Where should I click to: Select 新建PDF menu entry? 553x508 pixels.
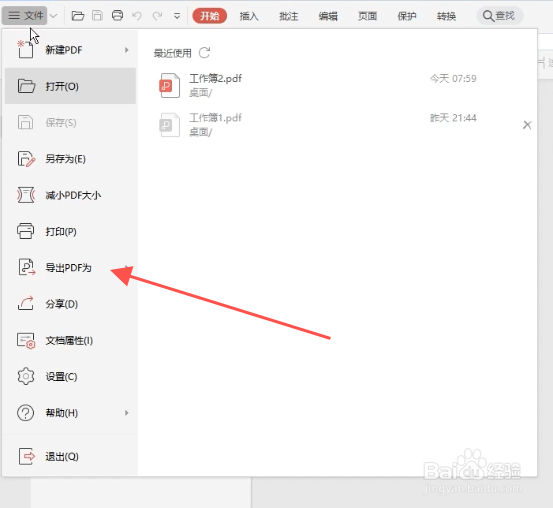point(70,50)
